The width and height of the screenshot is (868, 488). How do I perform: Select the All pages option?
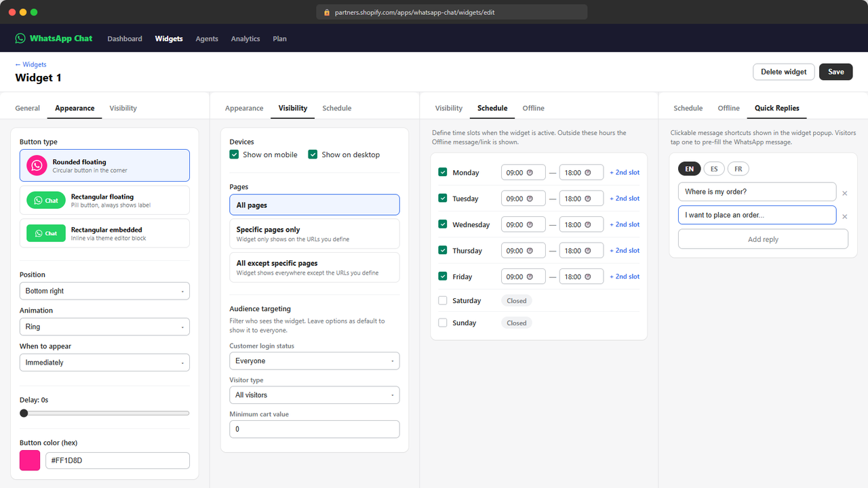coord(315,205)
